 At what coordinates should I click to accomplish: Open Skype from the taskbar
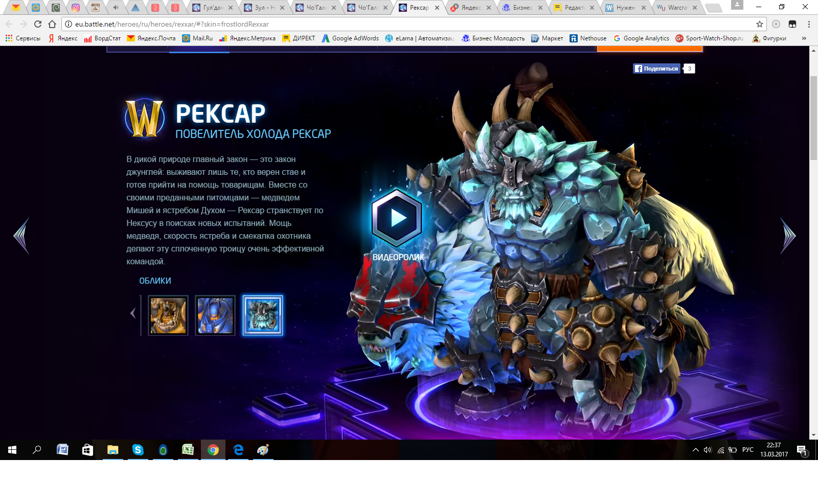(x=138, y=450)
